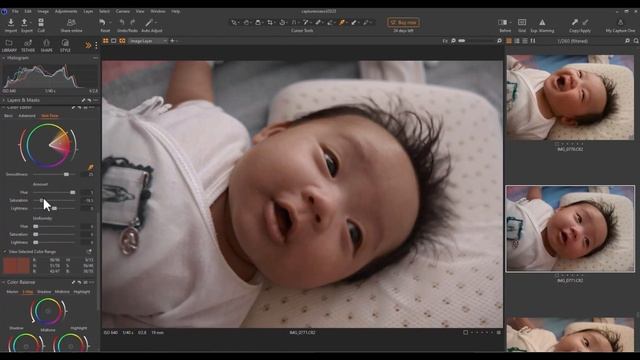640x360 pixels.
Task: Click the Copy adjustments icon
Action: pyautogui.click(x=574, y=22)
